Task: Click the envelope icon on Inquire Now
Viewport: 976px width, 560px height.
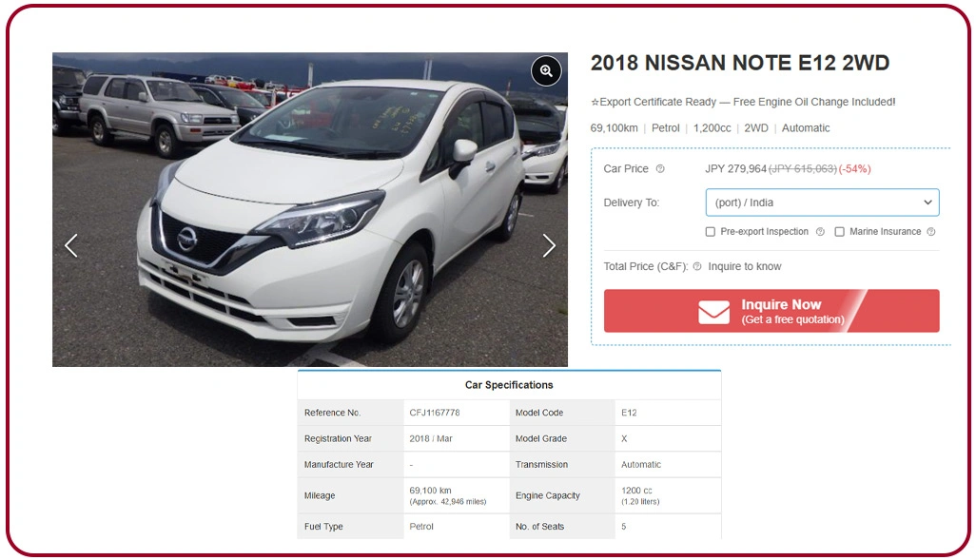Action: (x=714, y=312)
